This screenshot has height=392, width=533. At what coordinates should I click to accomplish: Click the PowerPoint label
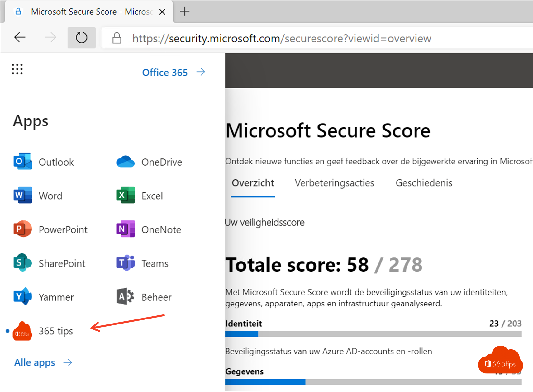coord(63,230)
